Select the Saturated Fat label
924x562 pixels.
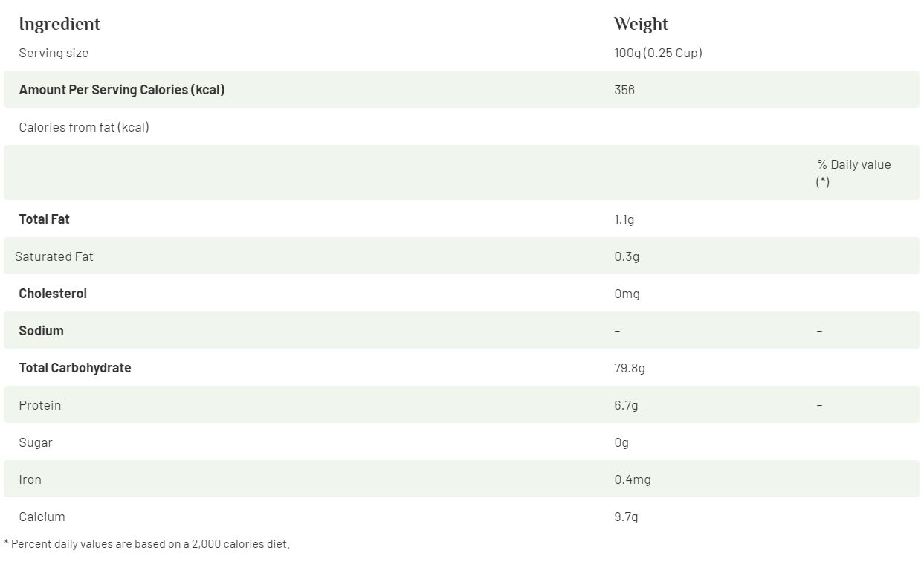point(54,256)
